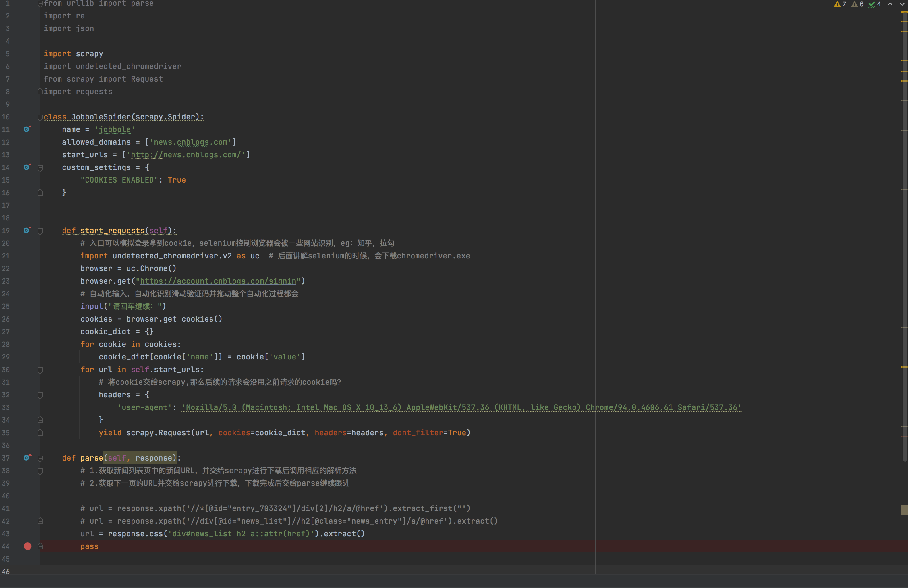Open the warnings indicator showing 7
Viewport: 908px width, 588px height.
point(840,4)
